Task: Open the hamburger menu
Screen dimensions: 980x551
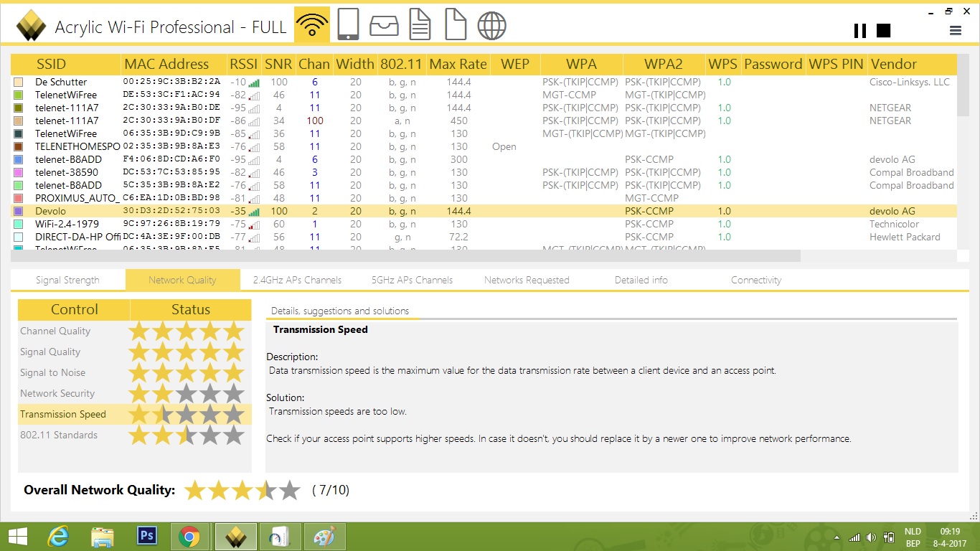Action: click(x=955, y=30)
